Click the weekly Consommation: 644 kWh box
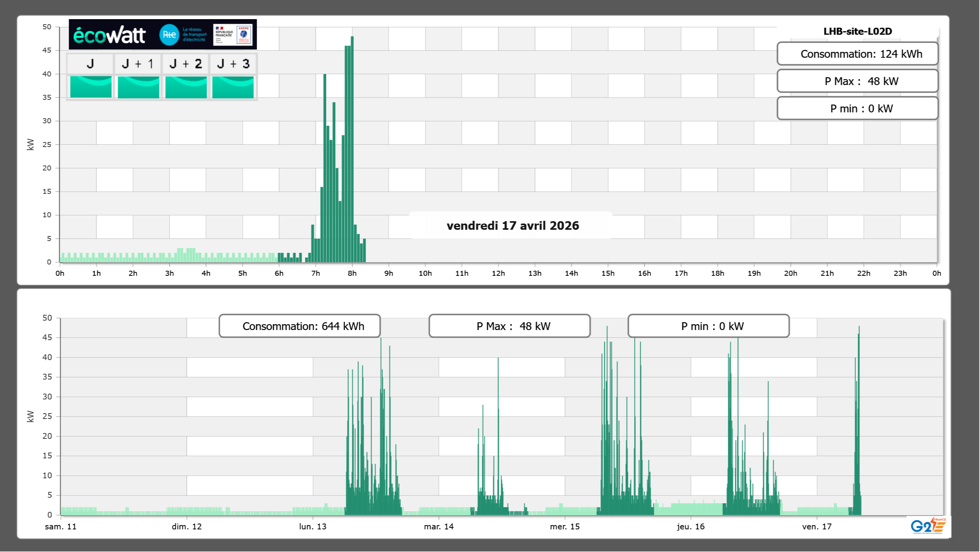Screen dimensions: 980x552 tap(299, 326)
